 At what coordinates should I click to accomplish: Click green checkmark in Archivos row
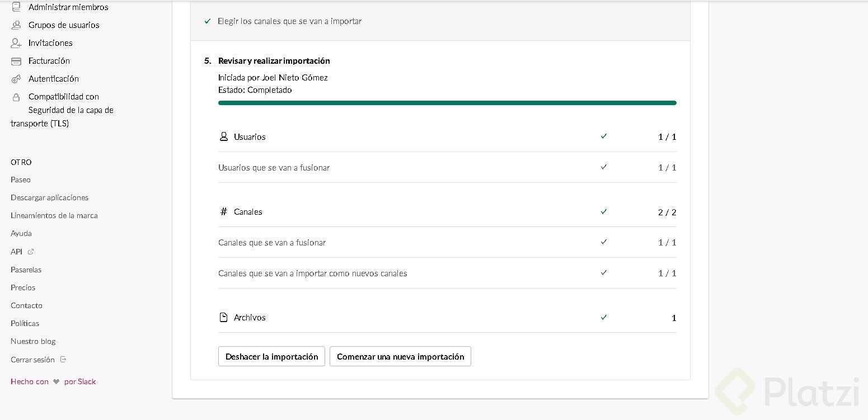pyautogui.click(x=603, y=317)
